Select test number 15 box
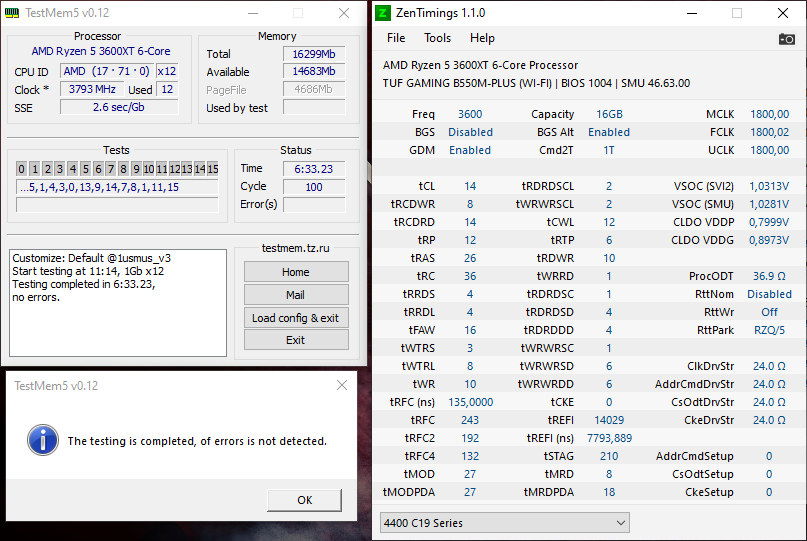This screenshot has width=807, height=541. pyautogui.click(x=213, y=169)
